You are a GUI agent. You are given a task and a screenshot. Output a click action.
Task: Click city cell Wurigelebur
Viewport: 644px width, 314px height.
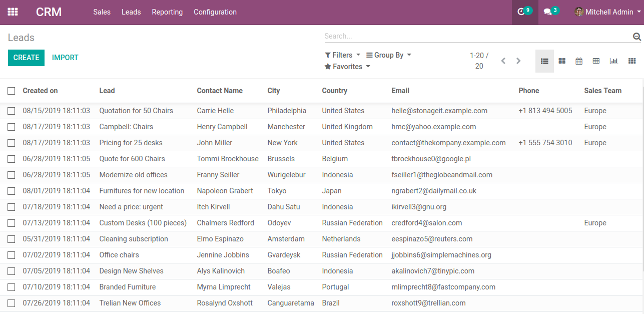click(286, 175)
